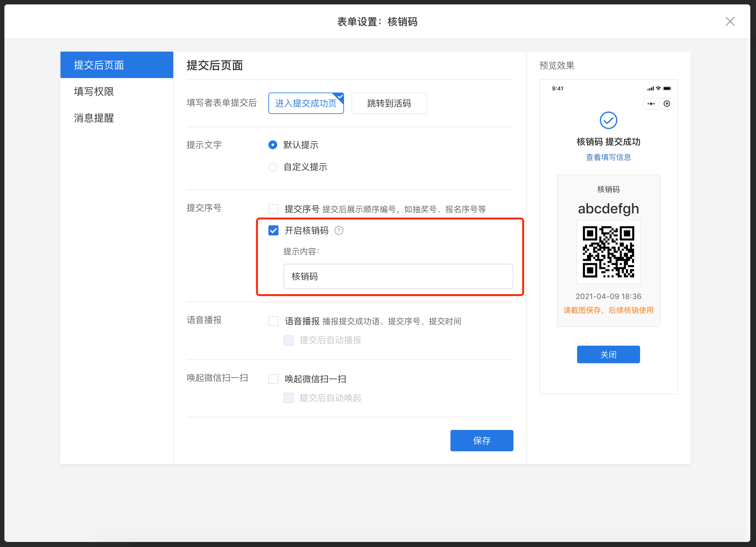Switch to the 消息提醒 sidebar tab
Image resolution: width=756 pixels, height=547 pixels.
(117, 118)
